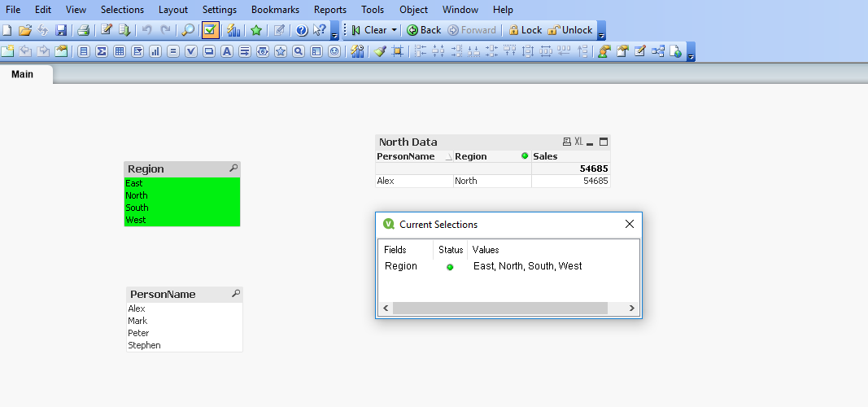This screenshot has height=407, width=868.
Task: Open the Object menu
Action: [x=413, y=10]
